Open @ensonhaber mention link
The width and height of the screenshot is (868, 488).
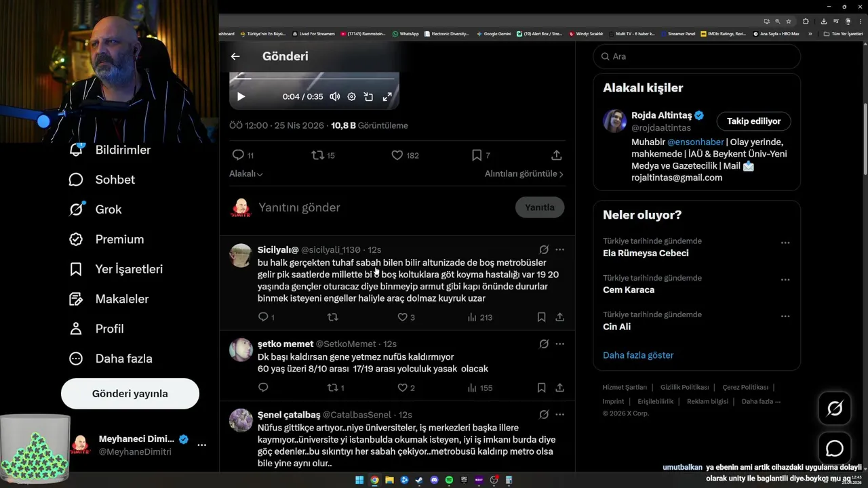pyautogui.click(x=695, y=142)
